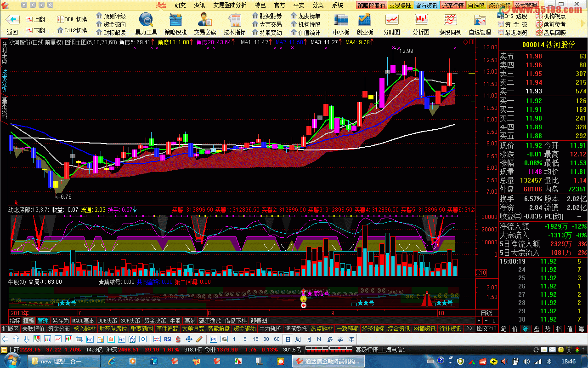The image size is (588, 368).
Task: Select the 5-minute period
Action: tap(245, 339)
